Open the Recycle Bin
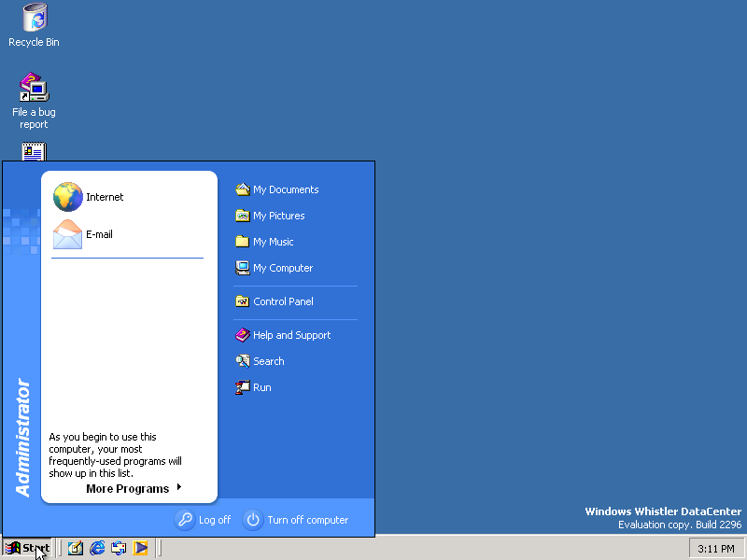The width and height of the screenshot is (747, 560). pyautogui.click(x=34, y=21)
